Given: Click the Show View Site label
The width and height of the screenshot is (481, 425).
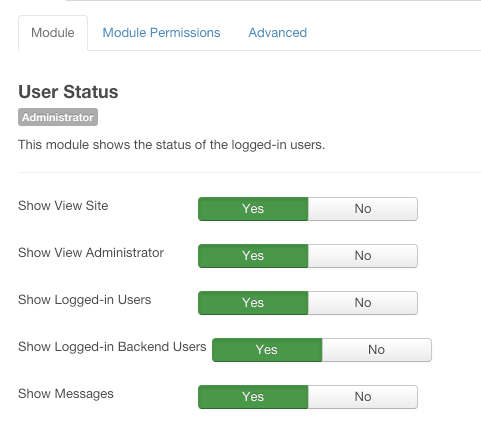Looking at the screenshot, I should tap(63, 206).
